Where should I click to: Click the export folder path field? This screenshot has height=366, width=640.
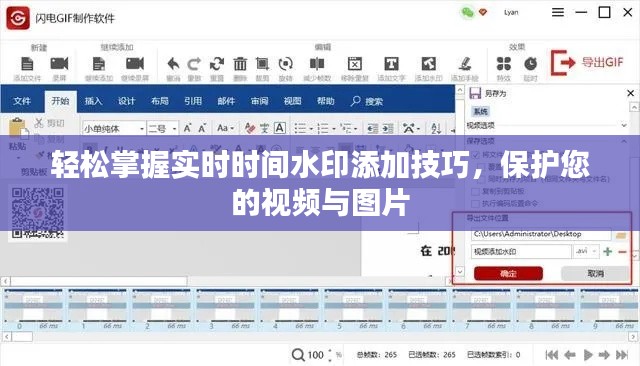click(x=541, y=234)
